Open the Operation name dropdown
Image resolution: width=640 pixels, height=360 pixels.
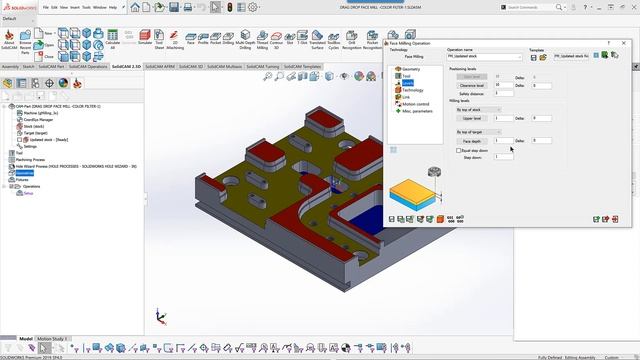(484, 57)
